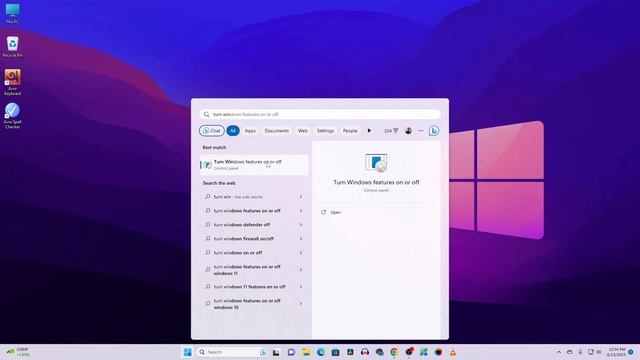Open best match Turn Windows features on or off

pyautogui.click(x=254, y=165)
